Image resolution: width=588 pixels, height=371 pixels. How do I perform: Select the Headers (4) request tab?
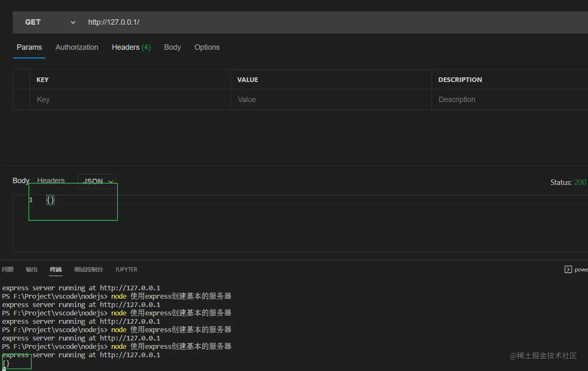pos(131,47)
